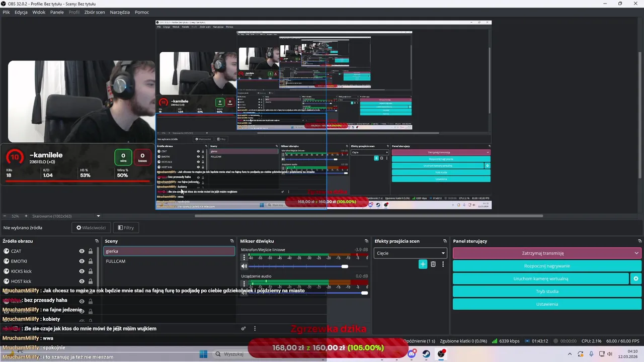Open the Panele menu
This screenshot has width=644, height=362.
tap(57, 12)
